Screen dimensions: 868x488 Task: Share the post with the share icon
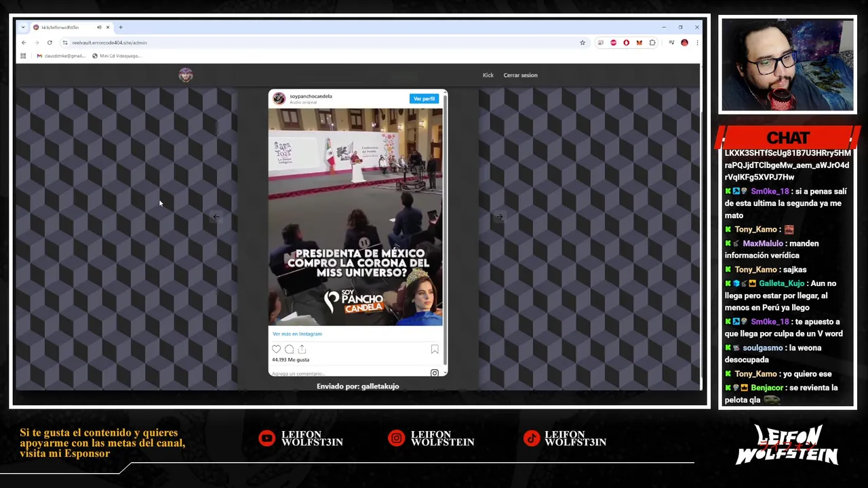pyautogui.click(x=302, y=349)
